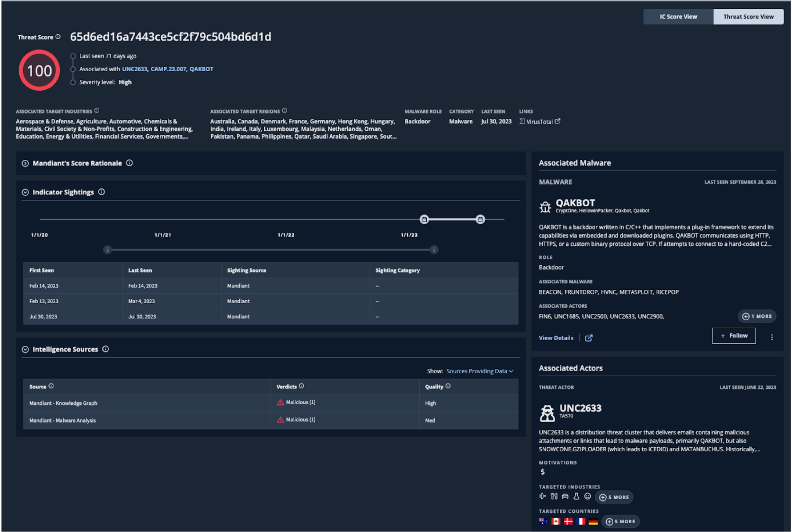This screenshot has width=792, height=532.
Task: Click the Australia flag under Targeted Countries
Action: (x=544, y=521)
